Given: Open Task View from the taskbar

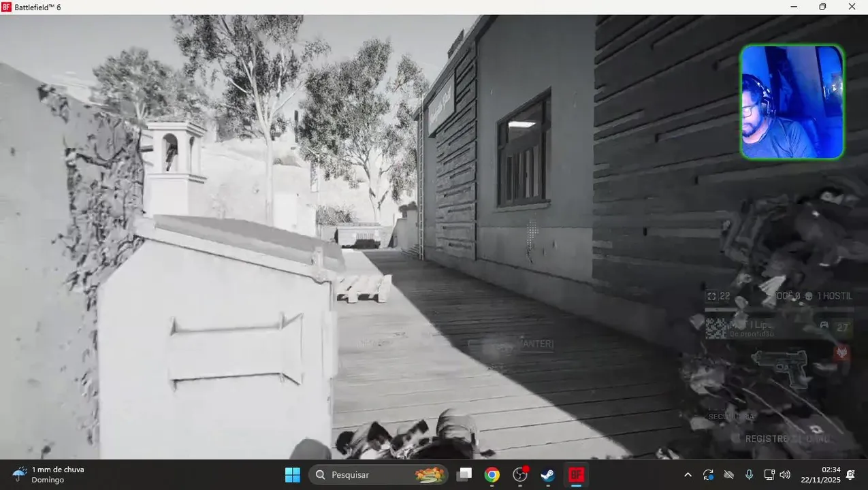Looking at the screenshot, I should 464,475.
